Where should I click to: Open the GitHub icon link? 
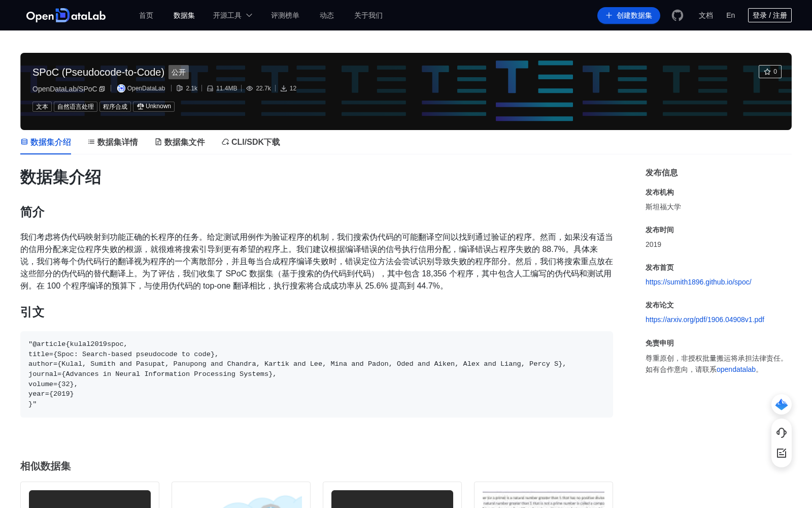pos(678,15)
